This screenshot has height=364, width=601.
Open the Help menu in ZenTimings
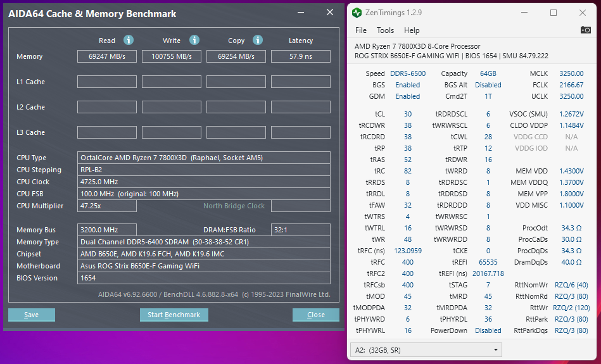tap(412, 30)
